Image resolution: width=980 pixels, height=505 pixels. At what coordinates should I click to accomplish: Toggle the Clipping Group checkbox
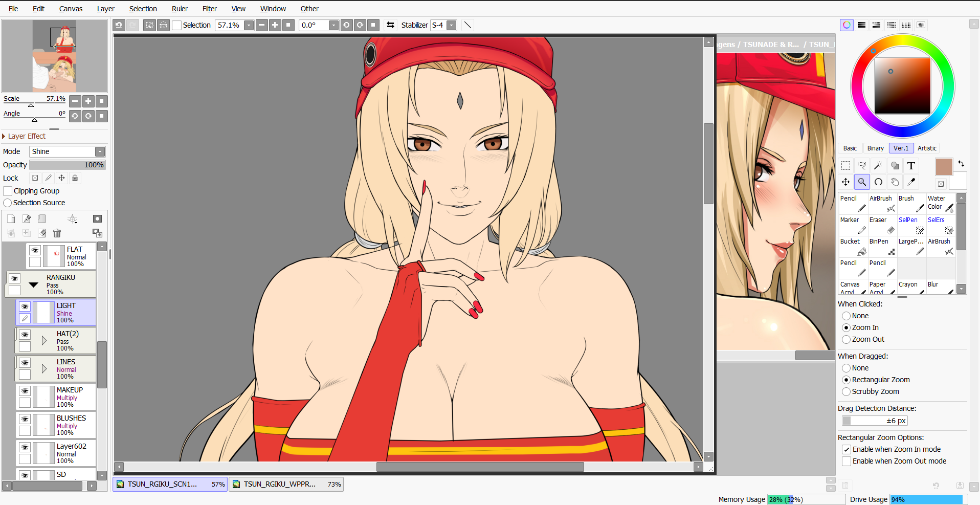point(8,191)
